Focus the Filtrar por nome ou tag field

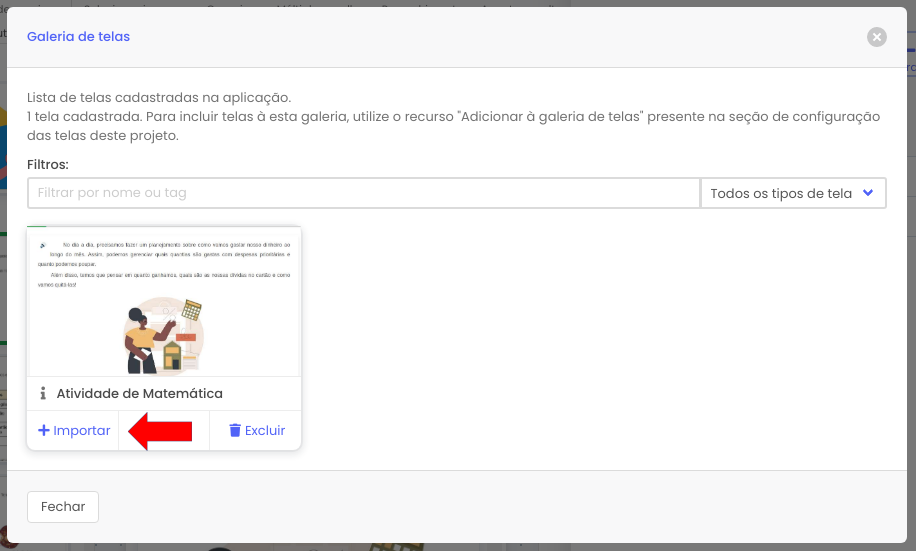(x=363, y=194)
